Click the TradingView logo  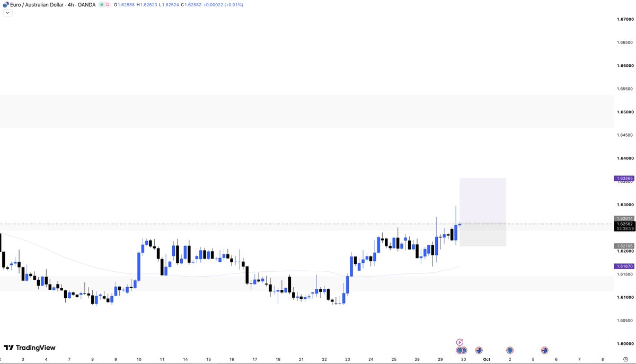(30, 348)
